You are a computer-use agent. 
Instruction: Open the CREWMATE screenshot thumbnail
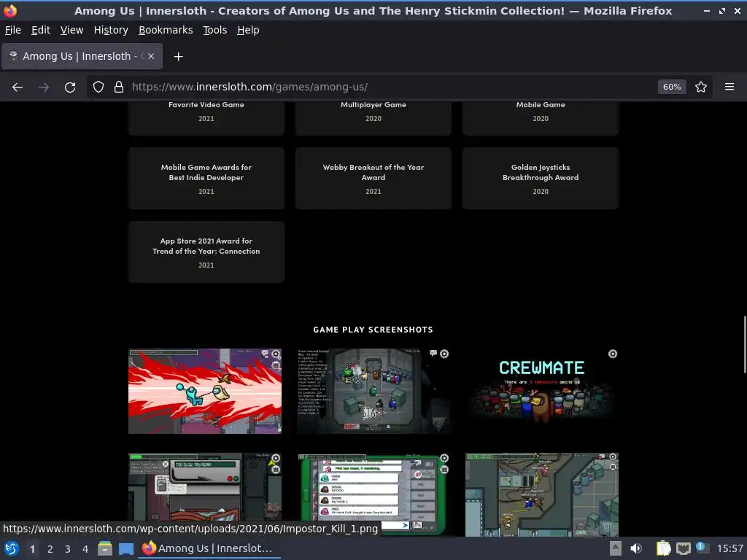(x=542, y=392)
